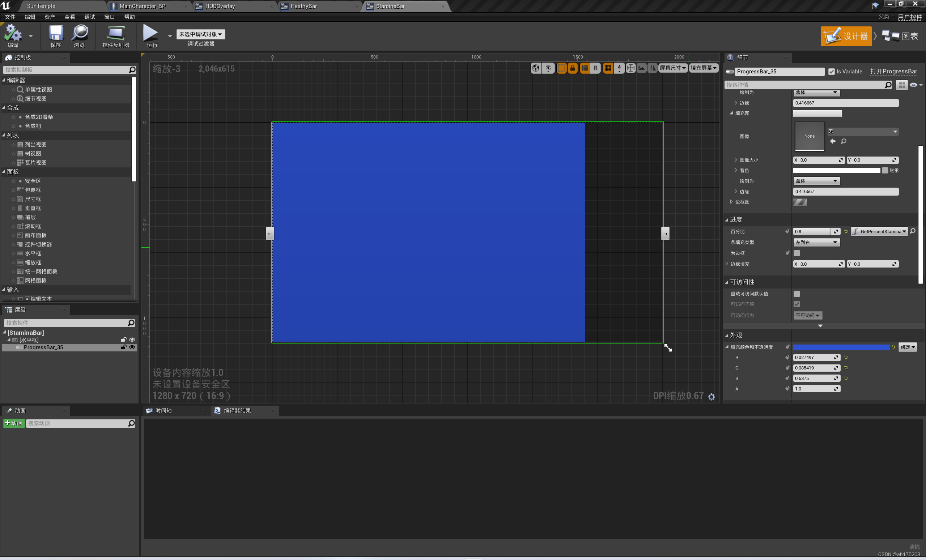926x560 pixels.
Task: Click the mirror/flip preview icon in viewport toolbar
Action: click(x=653, y=68)
